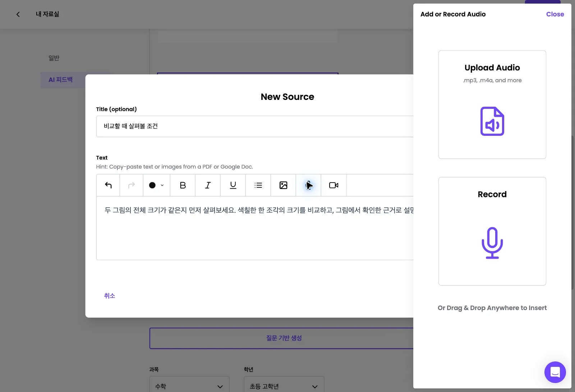Click the 학년 field label
Image resolution: width=575 pixels, height=392 pixels.
(x=248, y=369)
